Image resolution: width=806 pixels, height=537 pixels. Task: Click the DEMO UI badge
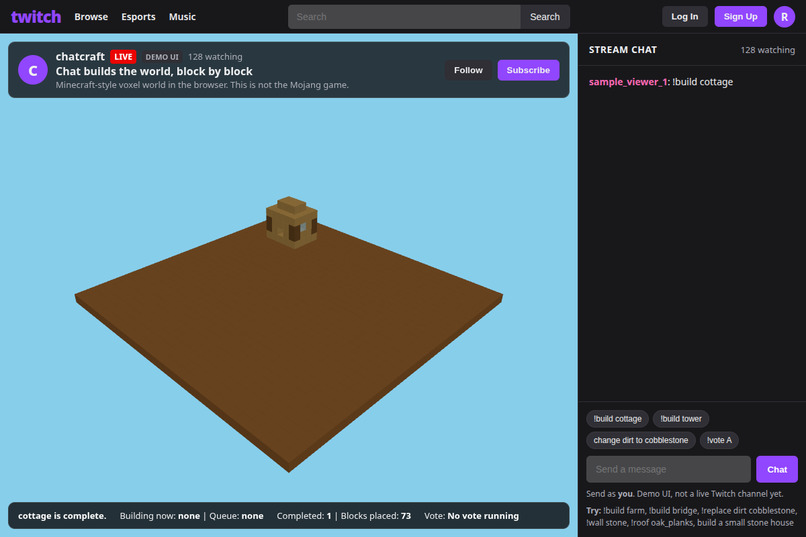point(162,57)
